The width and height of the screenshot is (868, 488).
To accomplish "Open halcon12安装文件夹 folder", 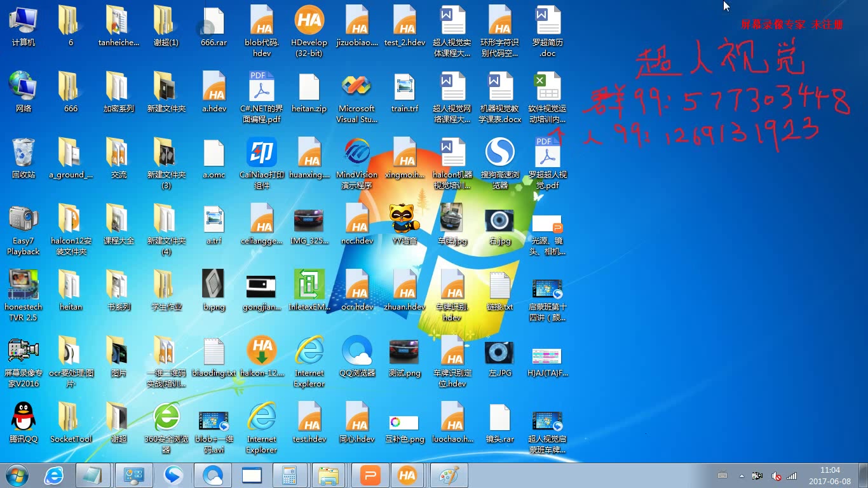I will (x=71, y=229).
